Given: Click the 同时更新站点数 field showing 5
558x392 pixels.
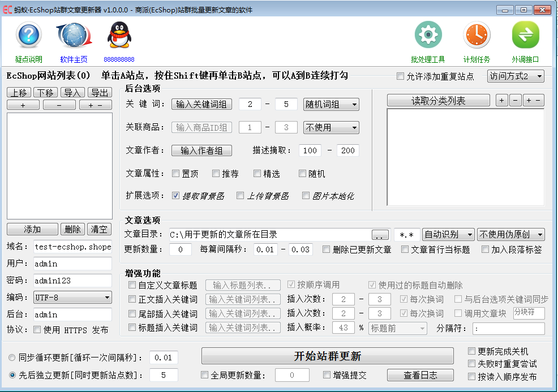Looking at the screenshot, I should pyautogui.click(x=164, y=375).
